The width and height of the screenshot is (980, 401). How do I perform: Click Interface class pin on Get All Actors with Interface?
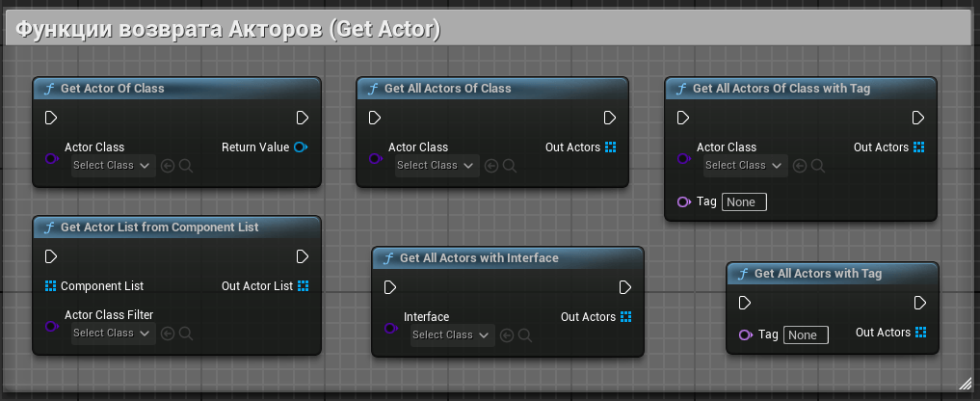click(x=390, y=328)
